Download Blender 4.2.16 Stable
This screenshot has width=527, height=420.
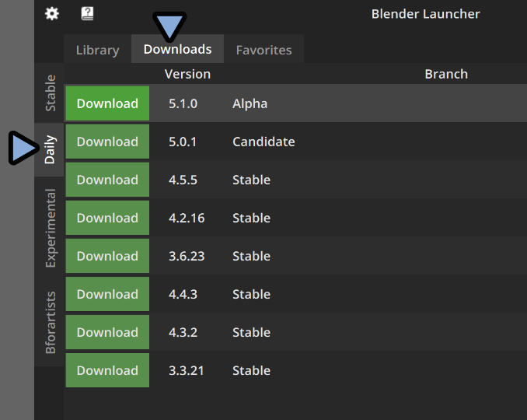[107, 218]
